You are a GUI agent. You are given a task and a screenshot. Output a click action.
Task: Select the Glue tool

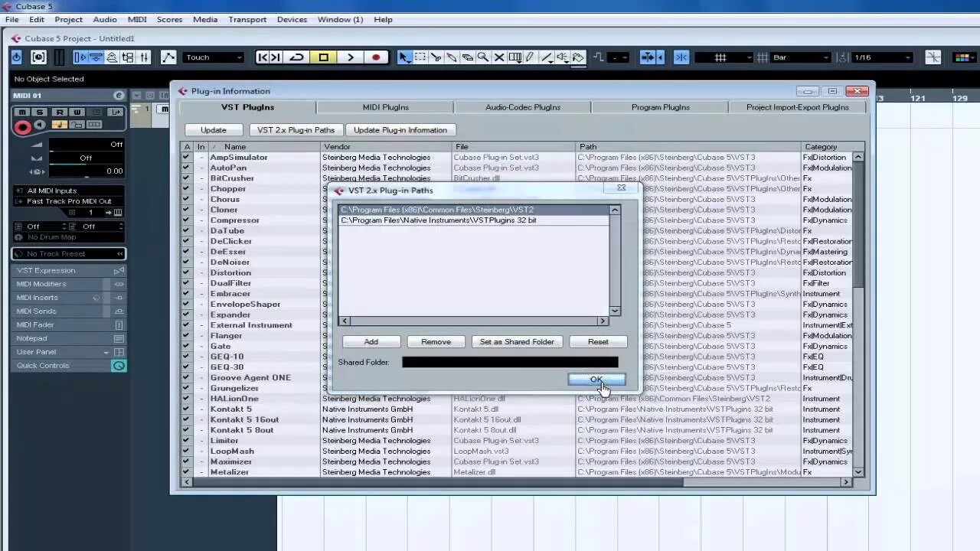tap(452, 57)
